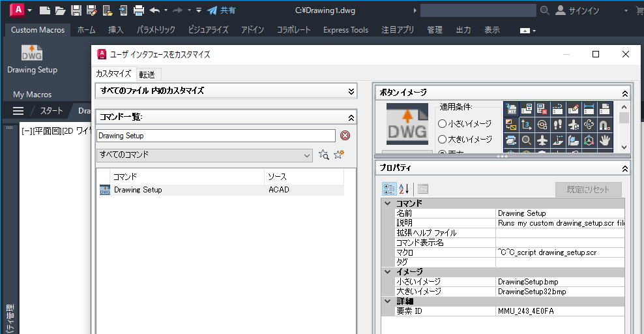Viewport: 644px width, 334px height.
Task: Collapse the プロパティ pane
Action: point(624,168)
